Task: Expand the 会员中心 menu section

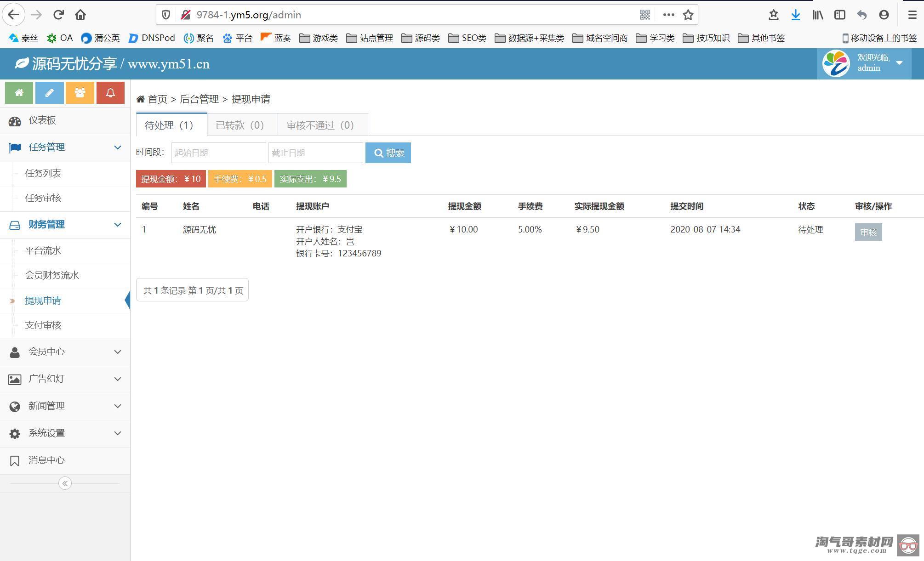Action: [x=65, y=352]
